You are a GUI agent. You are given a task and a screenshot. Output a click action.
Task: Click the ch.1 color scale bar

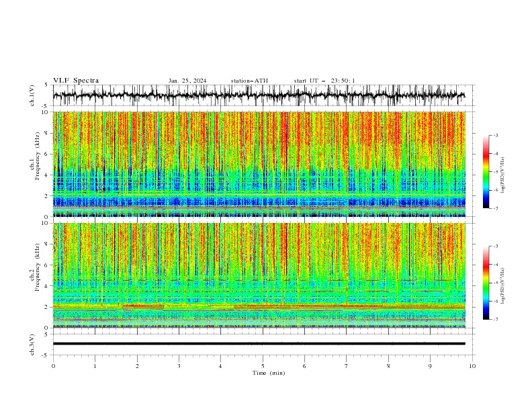[486, 171]
